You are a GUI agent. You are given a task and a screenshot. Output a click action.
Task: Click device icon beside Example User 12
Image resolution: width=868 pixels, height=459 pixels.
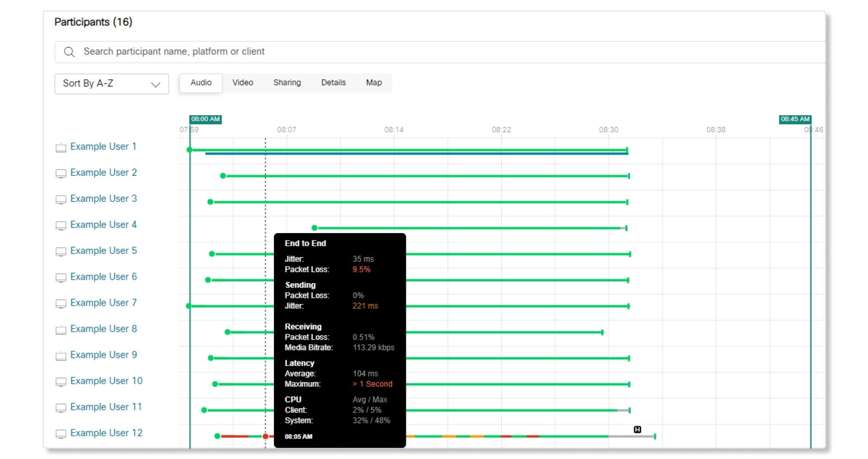pyautogui.click(x=61, y=433)
